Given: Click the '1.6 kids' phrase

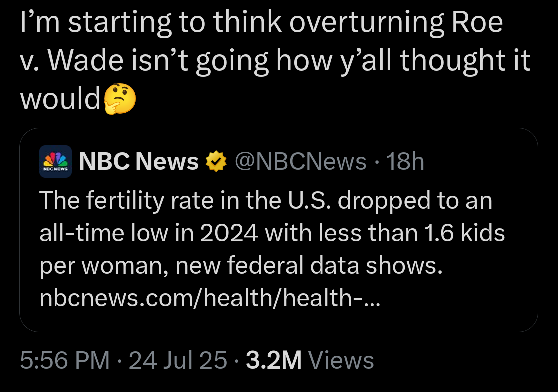Looking at the screenshot, I should (x=464, y=233).
